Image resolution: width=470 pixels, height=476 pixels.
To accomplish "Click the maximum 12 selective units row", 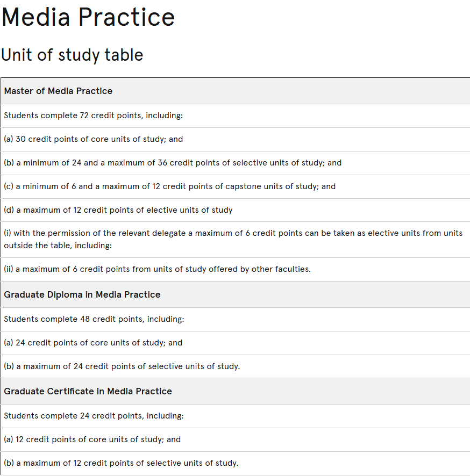I will coord(235,463).
